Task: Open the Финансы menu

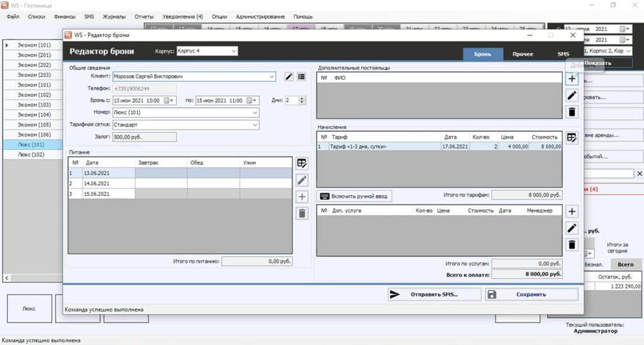Action: (x=65, y=17)
